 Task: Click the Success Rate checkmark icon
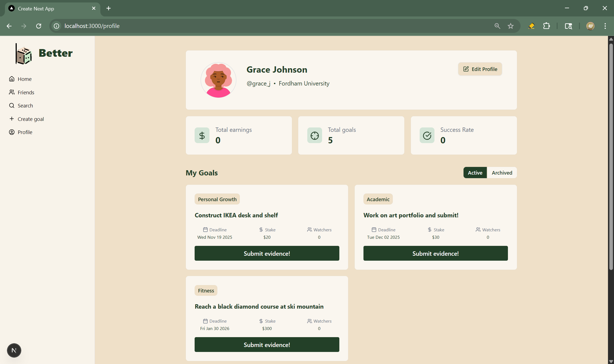(x=427, y=135)
